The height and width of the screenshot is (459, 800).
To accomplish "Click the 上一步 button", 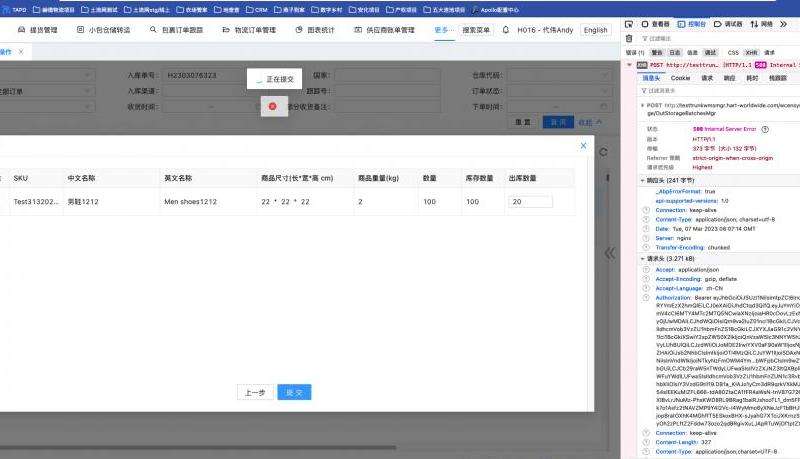I will (255, 392).
